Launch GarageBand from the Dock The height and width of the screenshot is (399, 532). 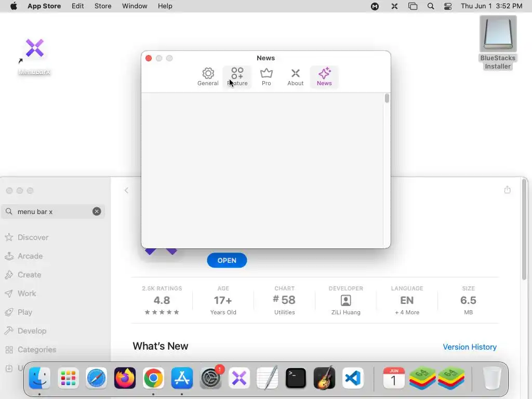[324, 378]
